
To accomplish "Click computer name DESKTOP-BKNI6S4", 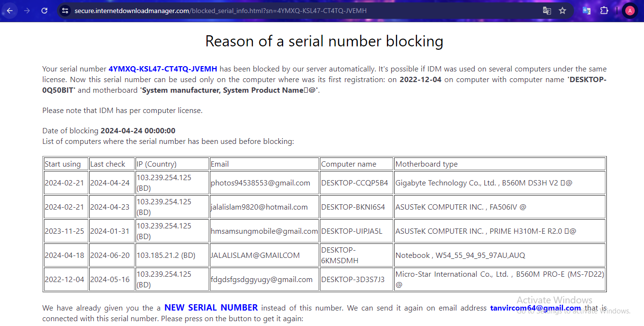I will pos(353,207).
